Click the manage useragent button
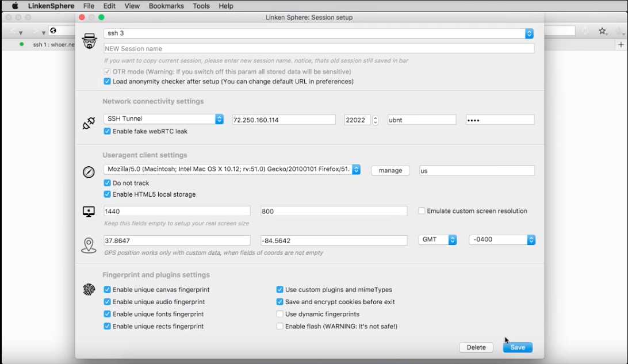 click(390, 170)
